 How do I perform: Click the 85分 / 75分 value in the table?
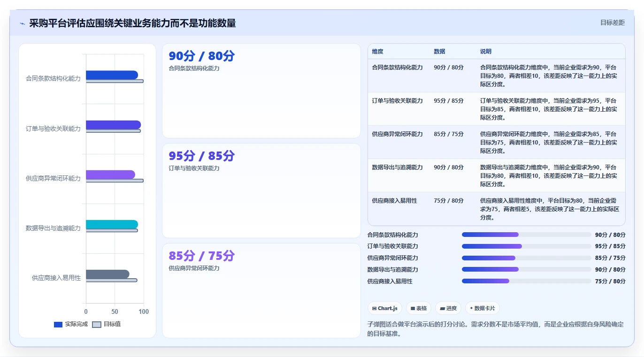(x=449, y=134)
